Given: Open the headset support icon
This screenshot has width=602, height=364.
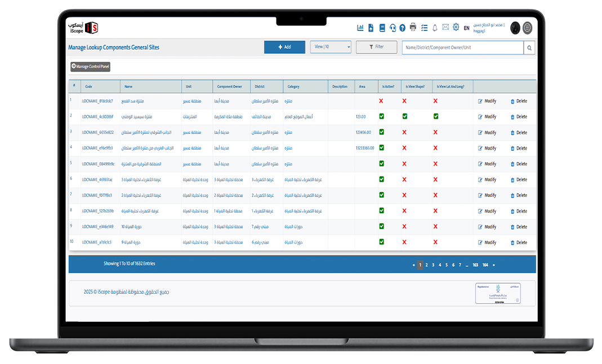Looking at the screenshot, I should click(x=393, y=28).
